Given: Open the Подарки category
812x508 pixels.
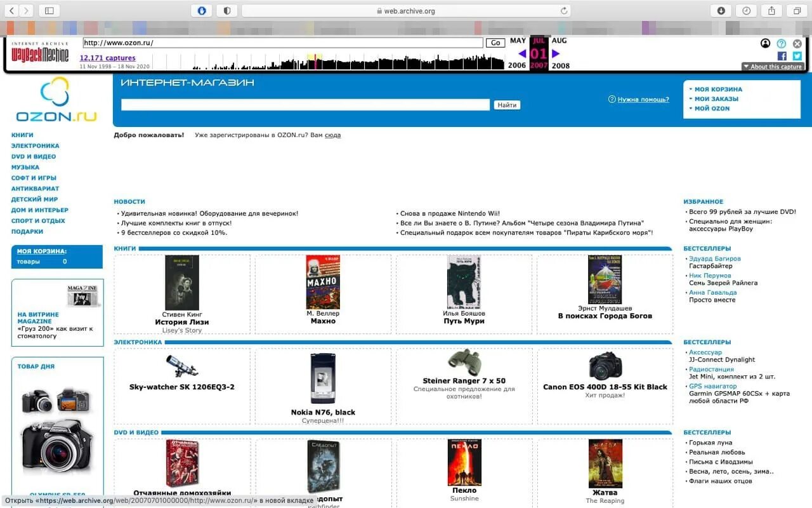Looking at the screenshot, I should pyautogui.click(x=27, y=232).
